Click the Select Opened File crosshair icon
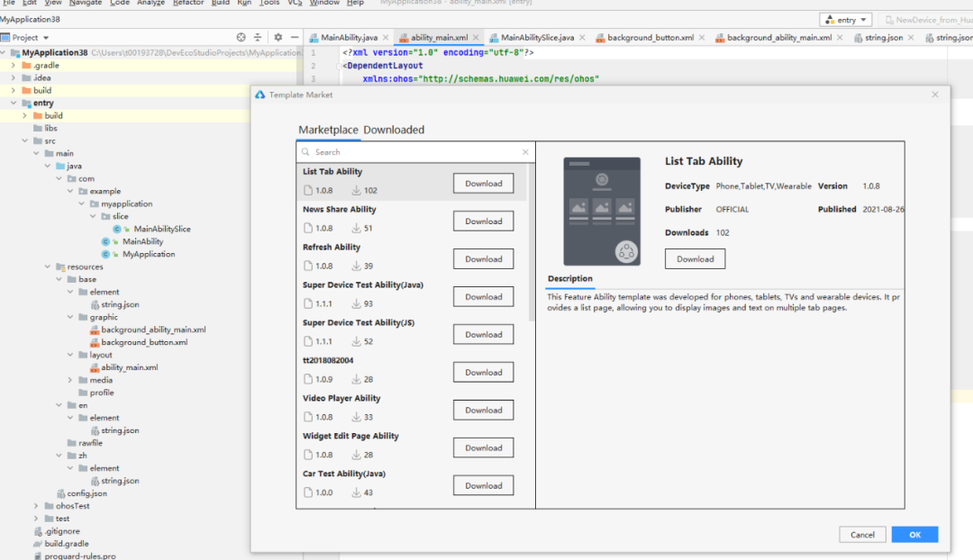The image size is (973, 560). point(241,38)
